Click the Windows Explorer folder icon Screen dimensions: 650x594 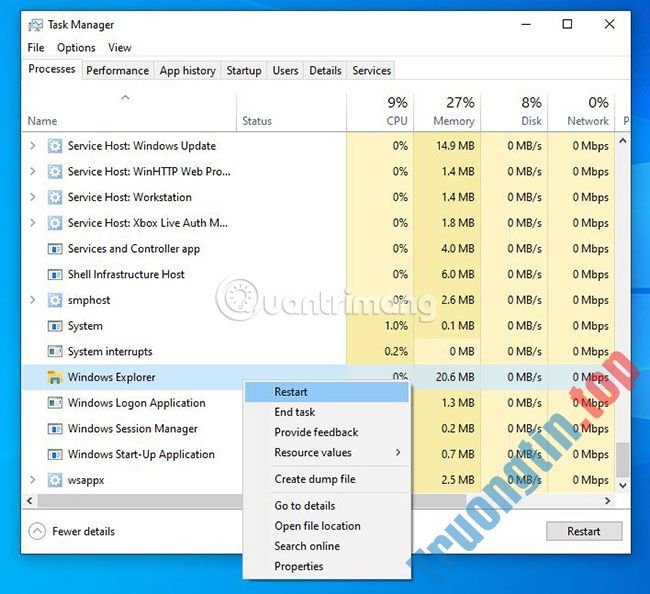(x=55, y=377)
